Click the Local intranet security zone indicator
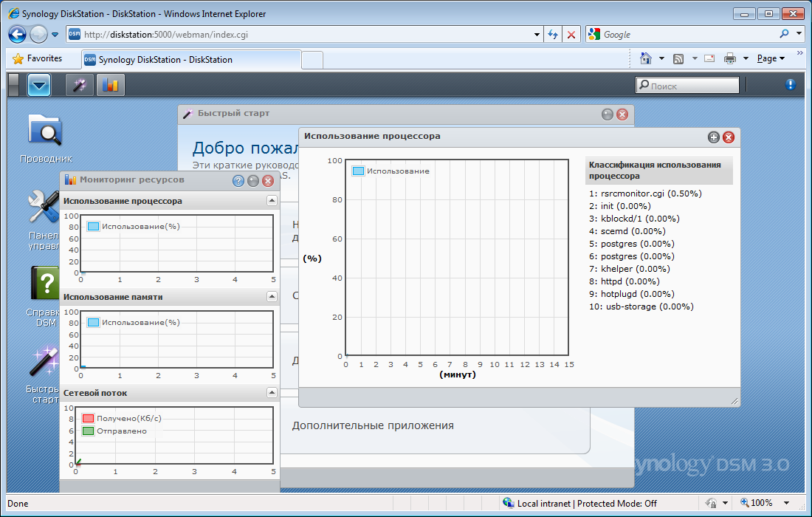Screen dimensions: 812x517 pos(580,504)
